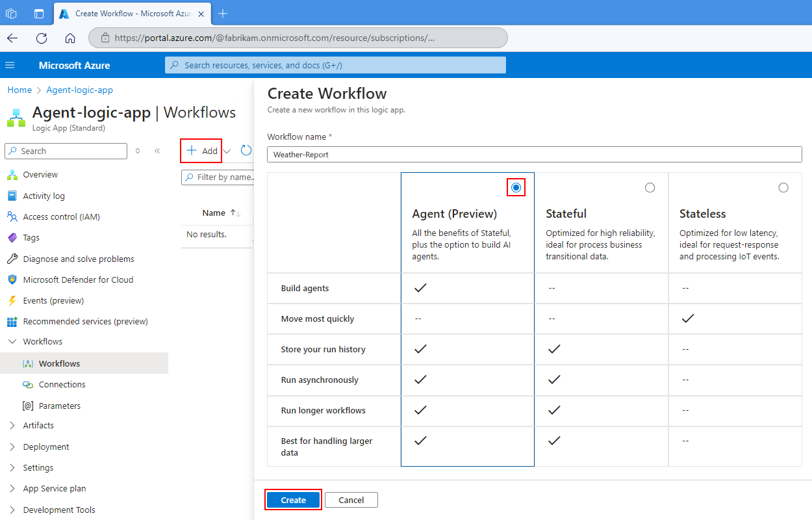
Task: Expand the Settings group
Action: pyautogui.click(x=12, y=467)
